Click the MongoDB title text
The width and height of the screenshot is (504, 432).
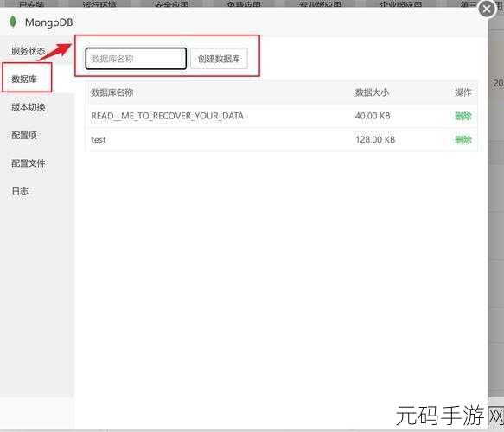pos(49,22)
